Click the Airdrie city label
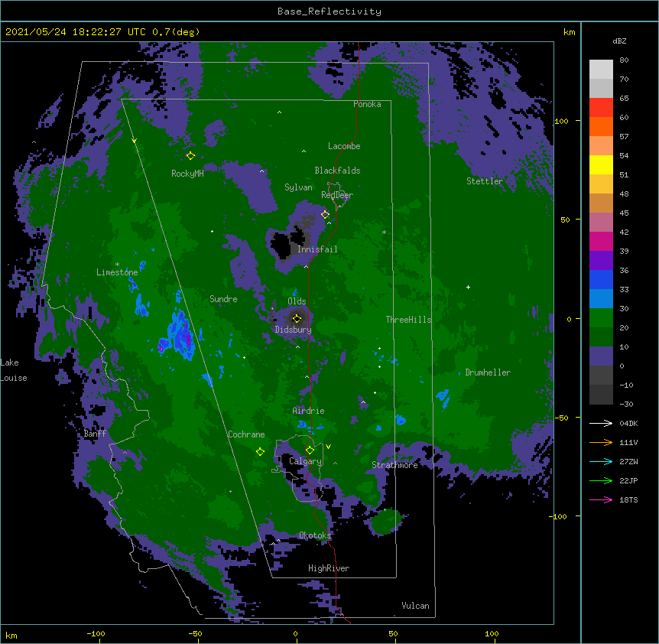 (309, 411)
